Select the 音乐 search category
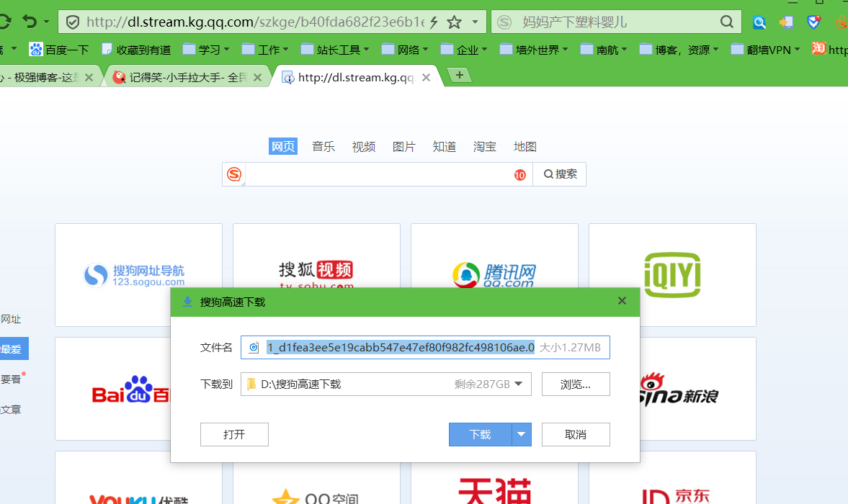 323,146
